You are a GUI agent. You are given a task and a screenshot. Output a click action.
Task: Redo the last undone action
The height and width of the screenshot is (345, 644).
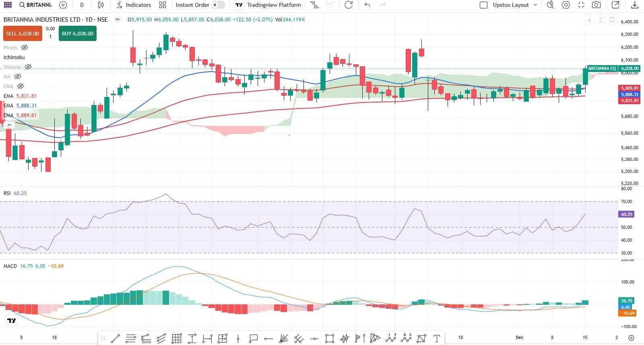[x=382, y=5]
